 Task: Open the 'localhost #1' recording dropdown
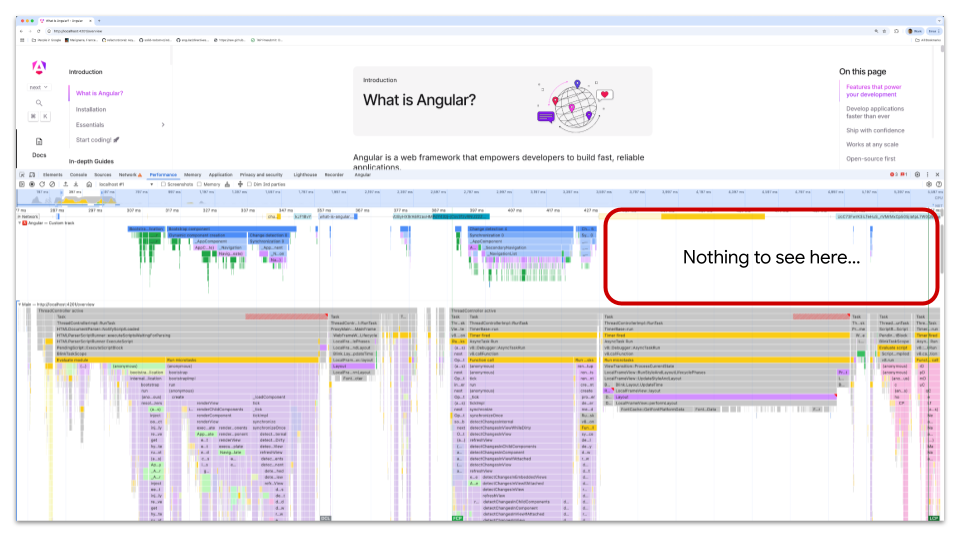click(126, 184)
